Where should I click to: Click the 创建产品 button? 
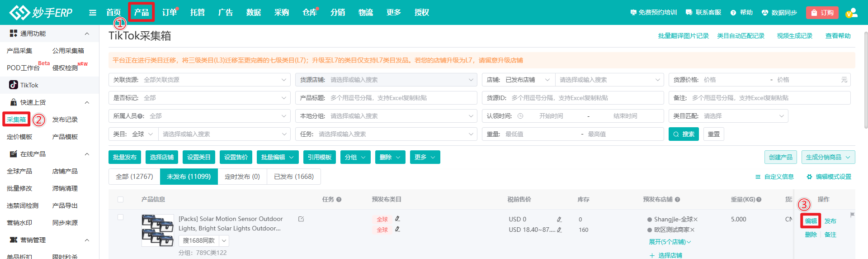coord(781,157)
